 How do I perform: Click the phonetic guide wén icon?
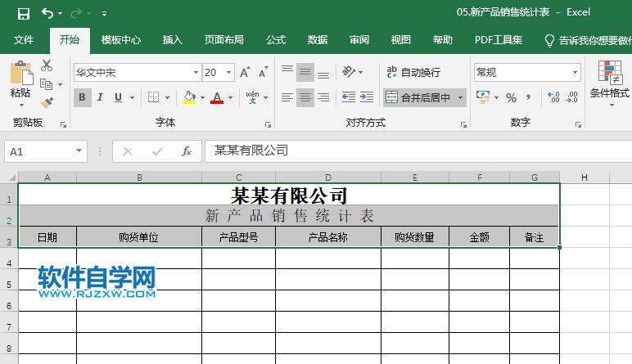(253, 97)
